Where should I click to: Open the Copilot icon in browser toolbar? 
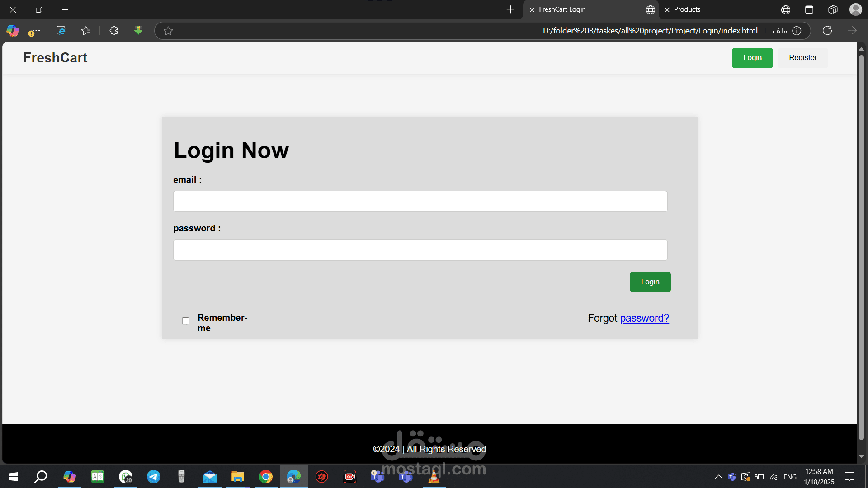tap(13, 31)
